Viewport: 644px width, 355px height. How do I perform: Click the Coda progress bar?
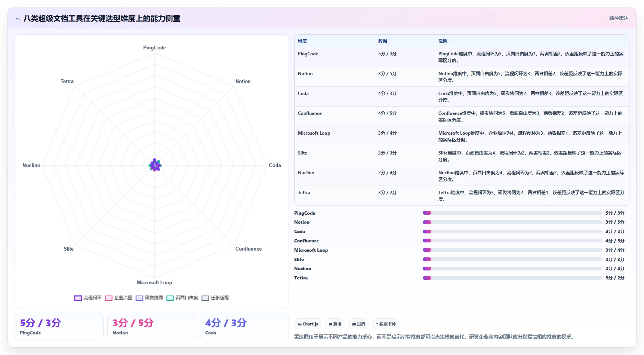[x=512, y=232]
